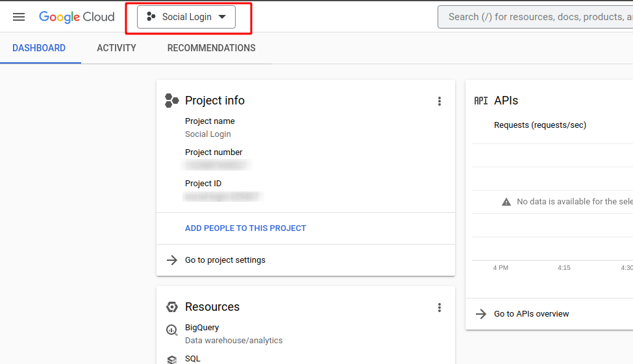633x364 pixels.
Task: Click Add People to This Project
Action: click(x=245, y=228)
